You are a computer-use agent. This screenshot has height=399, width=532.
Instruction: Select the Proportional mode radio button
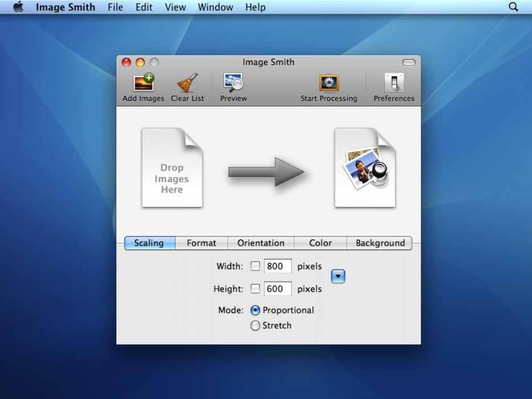tap(255, 310)
